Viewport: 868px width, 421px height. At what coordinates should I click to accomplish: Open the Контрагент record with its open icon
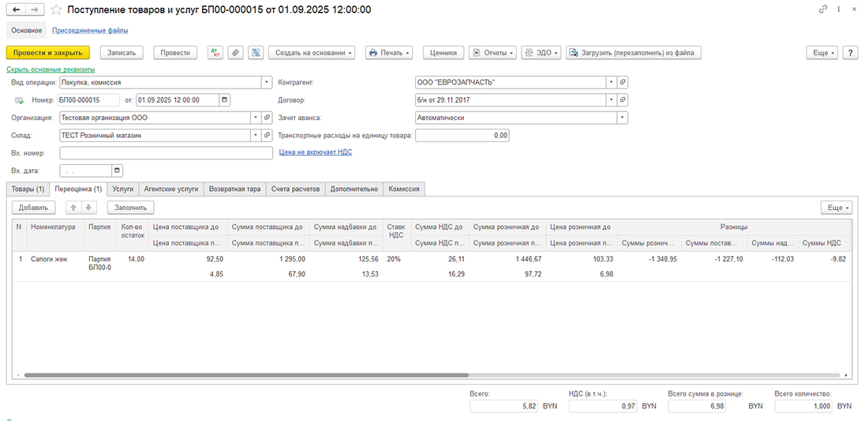pos(623,82)
